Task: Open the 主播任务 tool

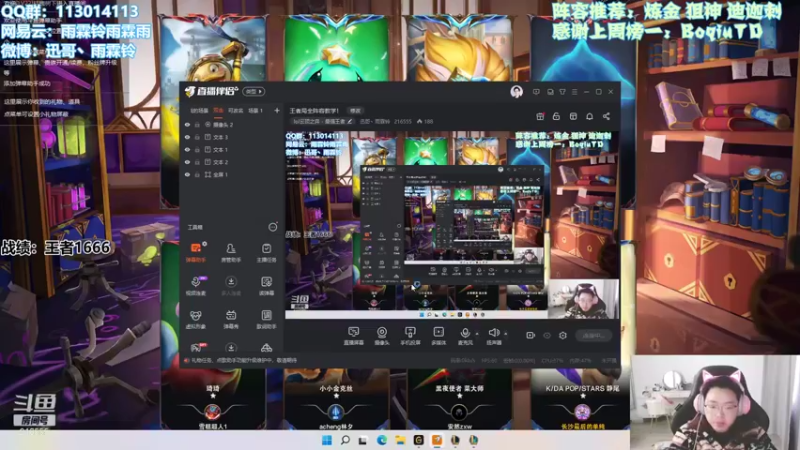Action: 266,253
